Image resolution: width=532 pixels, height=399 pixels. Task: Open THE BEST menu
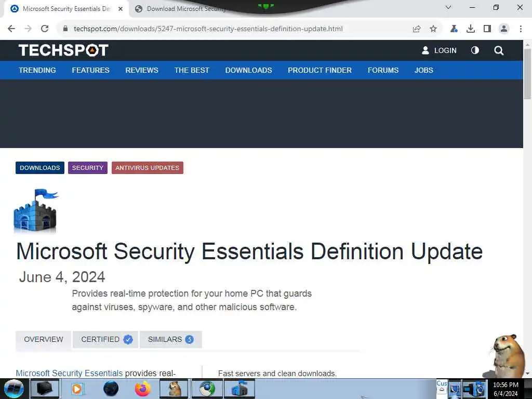pyautogui.click(x=192, y=70)
